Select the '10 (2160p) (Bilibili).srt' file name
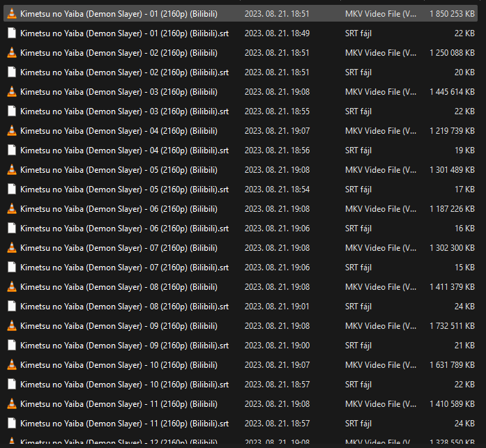486x448 pixels. [x=124, y=385]
